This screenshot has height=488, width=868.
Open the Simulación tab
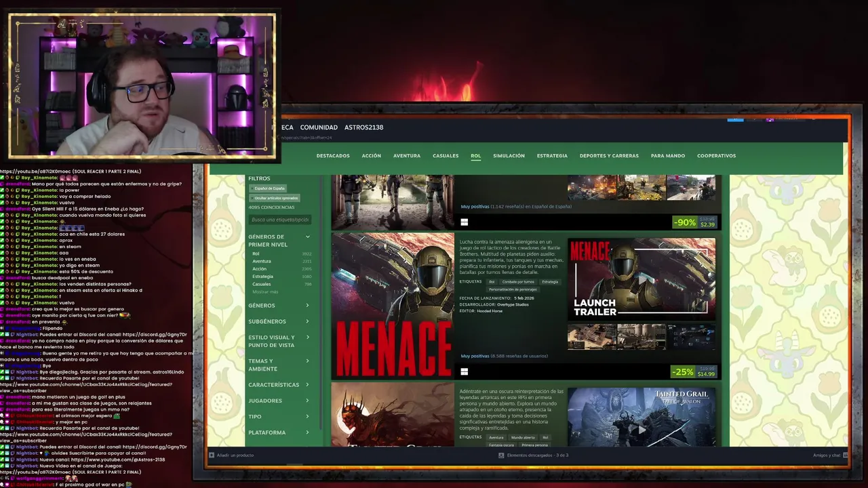pyautogui.click(x=509, y=156)
